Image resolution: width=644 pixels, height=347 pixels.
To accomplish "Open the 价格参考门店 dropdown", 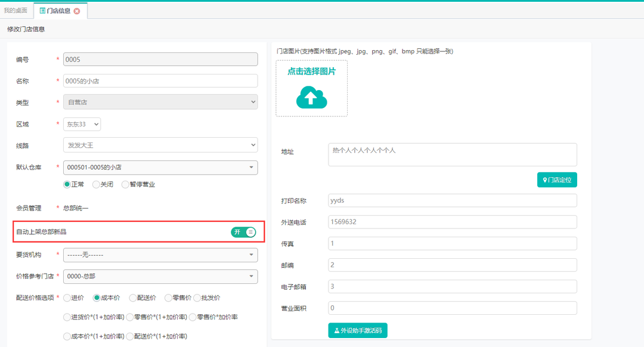I will tap(160, 277).
